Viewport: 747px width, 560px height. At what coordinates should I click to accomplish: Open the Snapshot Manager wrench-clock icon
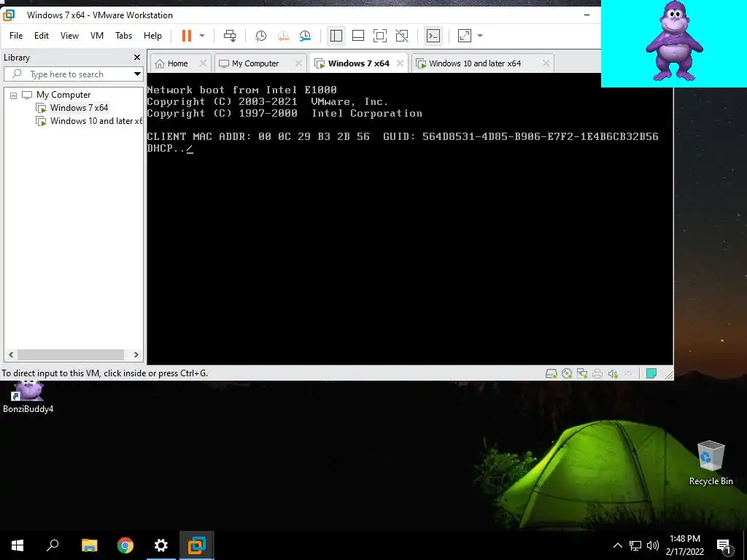[x=305, y=36]
